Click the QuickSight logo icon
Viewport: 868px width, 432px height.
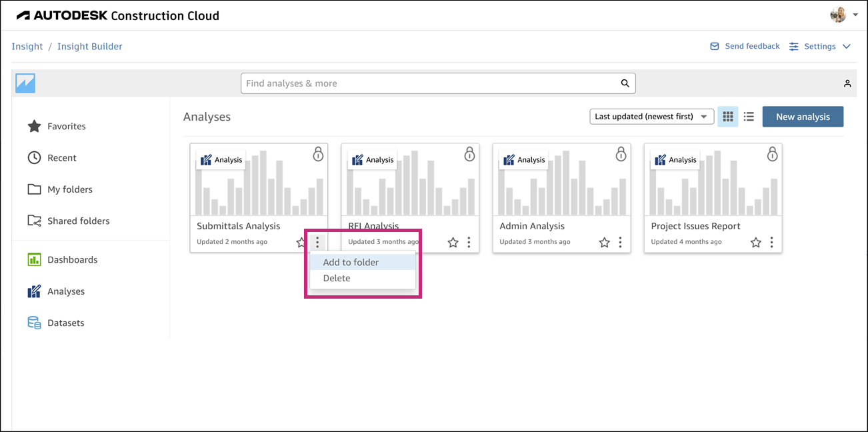pyautogui.click(x=25, y=83)
